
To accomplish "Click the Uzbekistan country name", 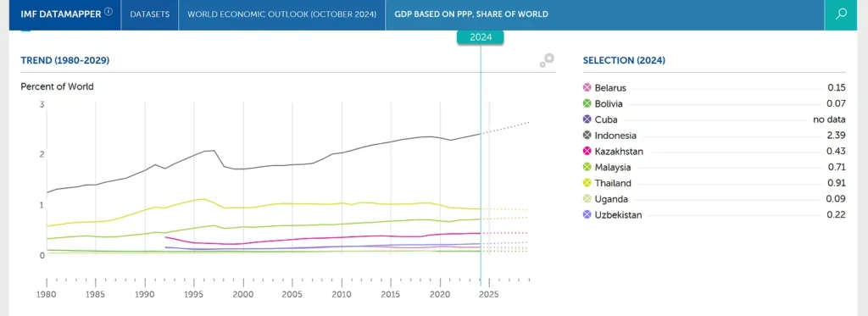I will [618, 214].
